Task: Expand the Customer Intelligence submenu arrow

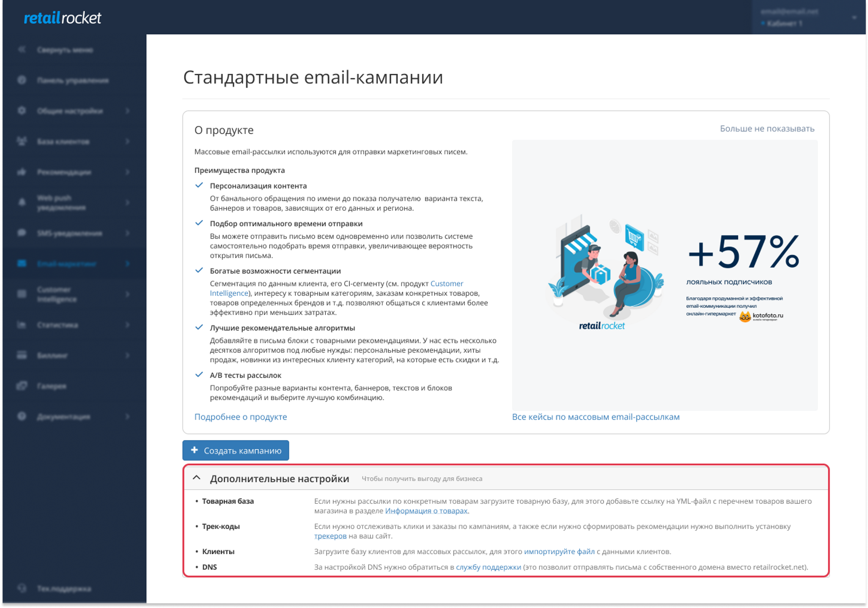Action: (x=128, y=294)
